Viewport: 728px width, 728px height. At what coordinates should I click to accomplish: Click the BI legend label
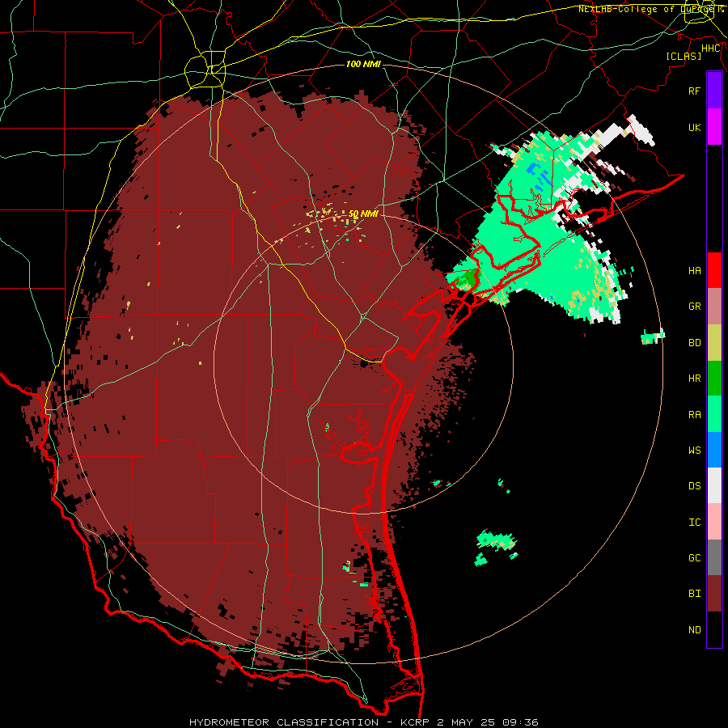coord(695,594)
